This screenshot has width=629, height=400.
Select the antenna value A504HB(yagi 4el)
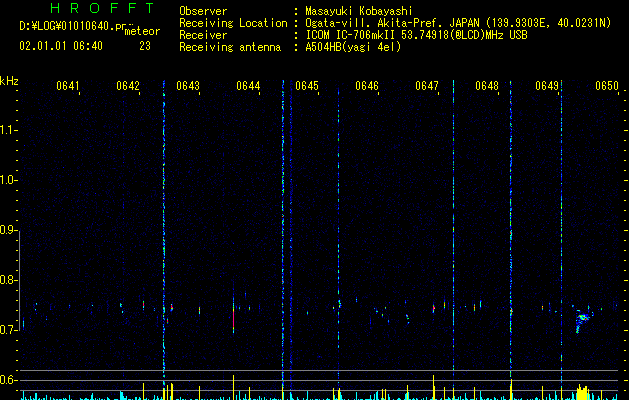pyautogui.click(x=353, y=47)
